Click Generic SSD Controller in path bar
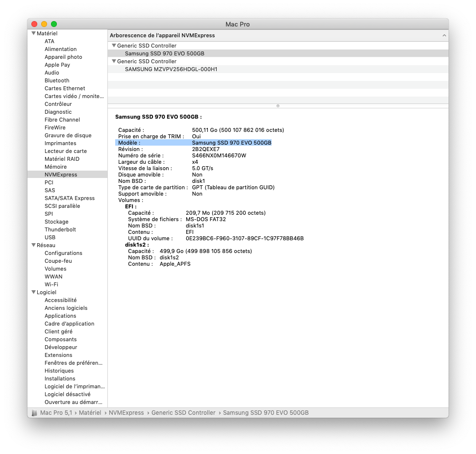The height and width of the screenshot is (454, 476). [183, 413]
